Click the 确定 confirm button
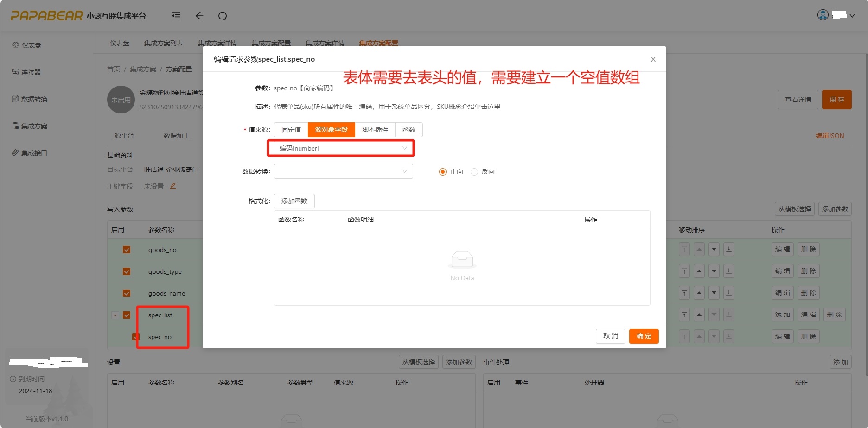This screenshot has height=428, width=868. click(644, 336)
